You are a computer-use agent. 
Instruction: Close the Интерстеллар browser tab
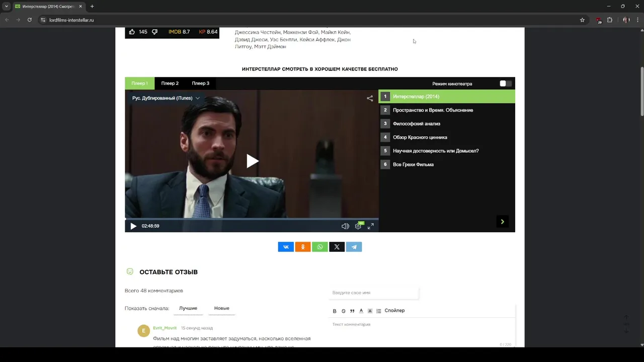click(80, 7)
